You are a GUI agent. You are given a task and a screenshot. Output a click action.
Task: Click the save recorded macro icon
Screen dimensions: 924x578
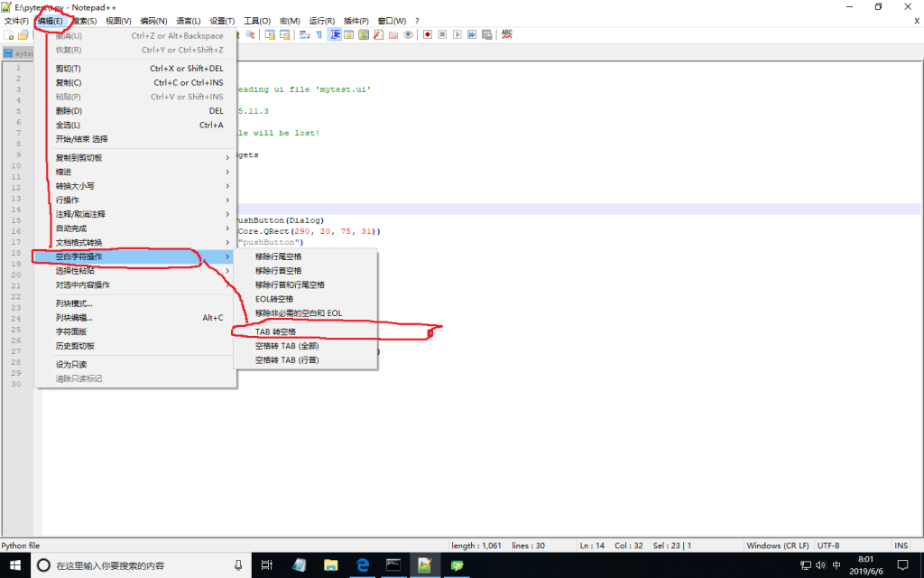coord(487,34)
